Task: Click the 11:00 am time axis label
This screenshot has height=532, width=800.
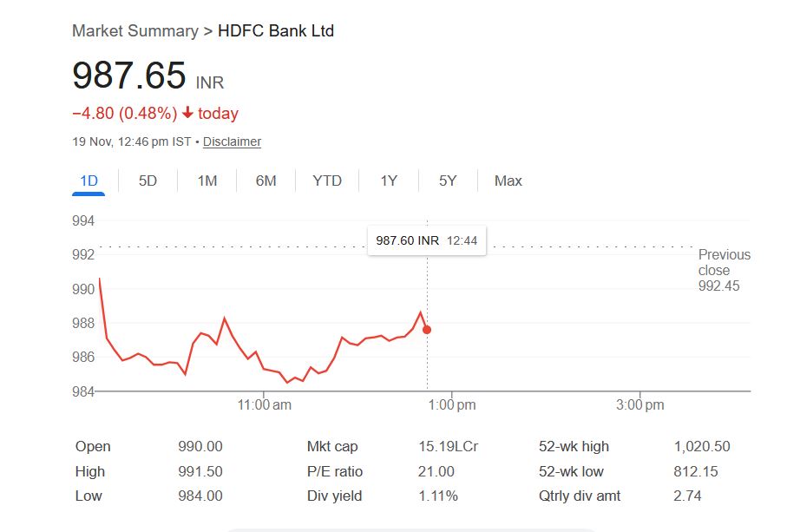Action: (264, 404)
